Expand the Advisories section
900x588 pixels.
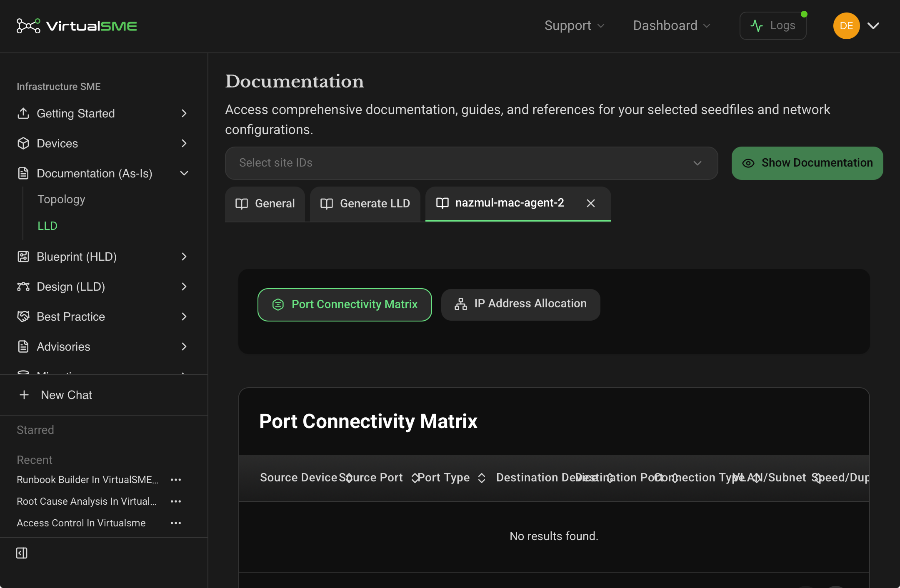point(184,346)
